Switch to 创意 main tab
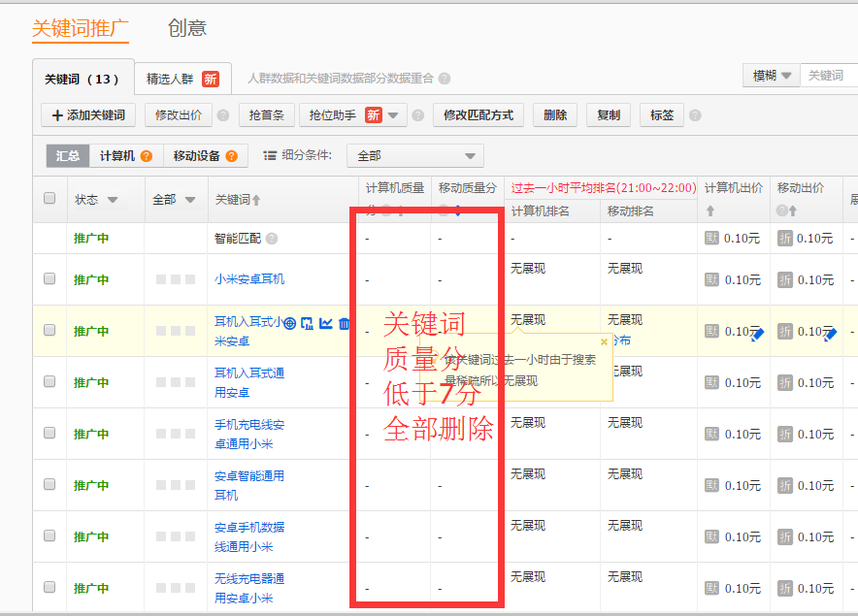Screen dimensions: 858x616 click(187, 28)
